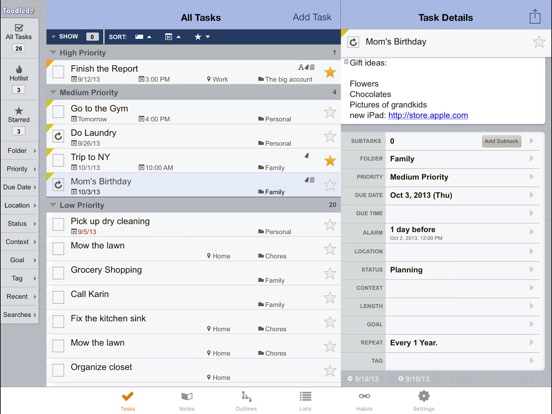Switch to the Habits tab
The image size is (552, 414).
[364, 401]
